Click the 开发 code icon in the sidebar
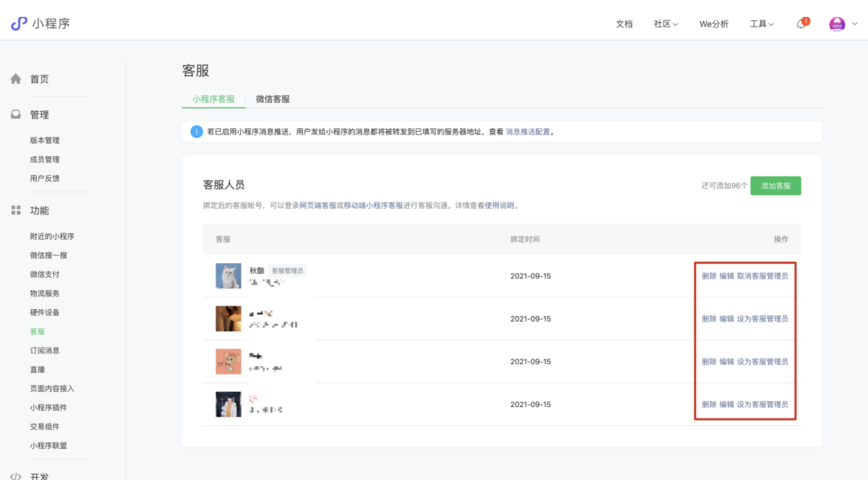 (16, 476)
